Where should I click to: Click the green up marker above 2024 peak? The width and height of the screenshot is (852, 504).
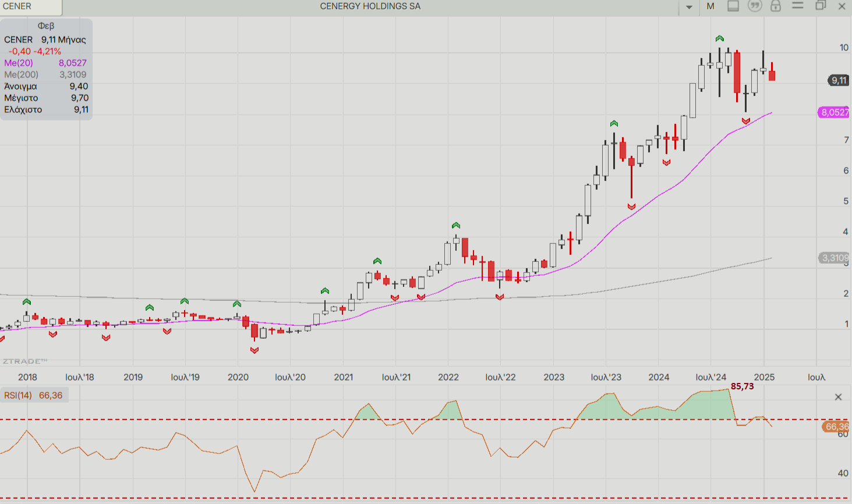pyautogui.click(x=720, y=38)
